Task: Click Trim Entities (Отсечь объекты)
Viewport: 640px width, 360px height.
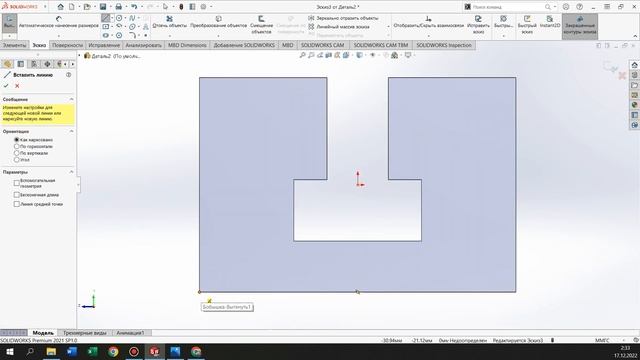Action: coord(169,22)
